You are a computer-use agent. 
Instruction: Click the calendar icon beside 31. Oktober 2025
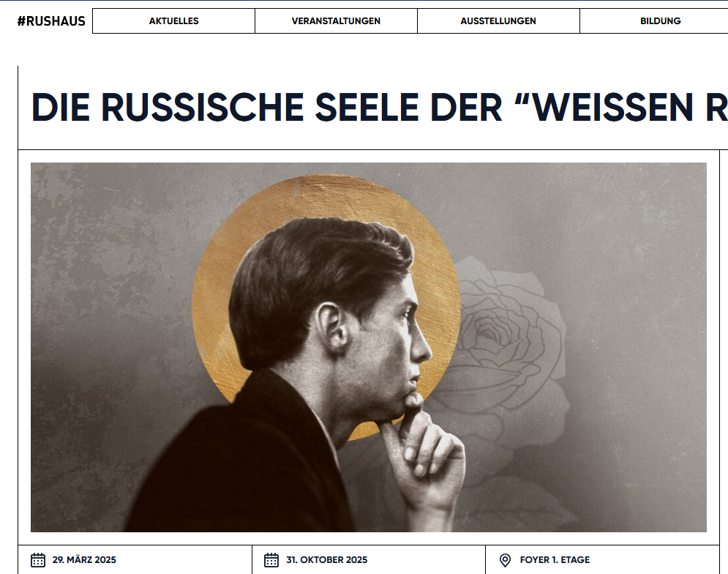tap(271, 560)
